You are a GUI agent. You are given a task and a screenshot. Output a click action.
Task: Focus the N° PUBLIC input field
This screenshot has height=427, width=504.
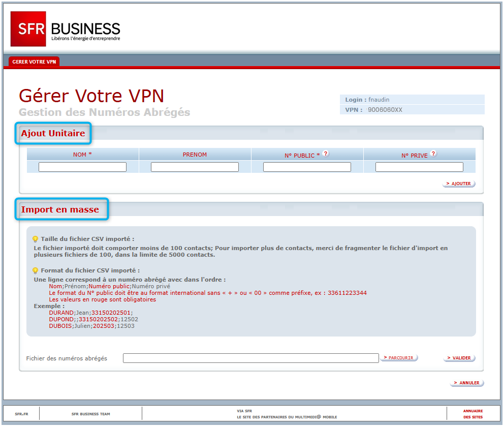pyautogui.click(x=307, y=167)
